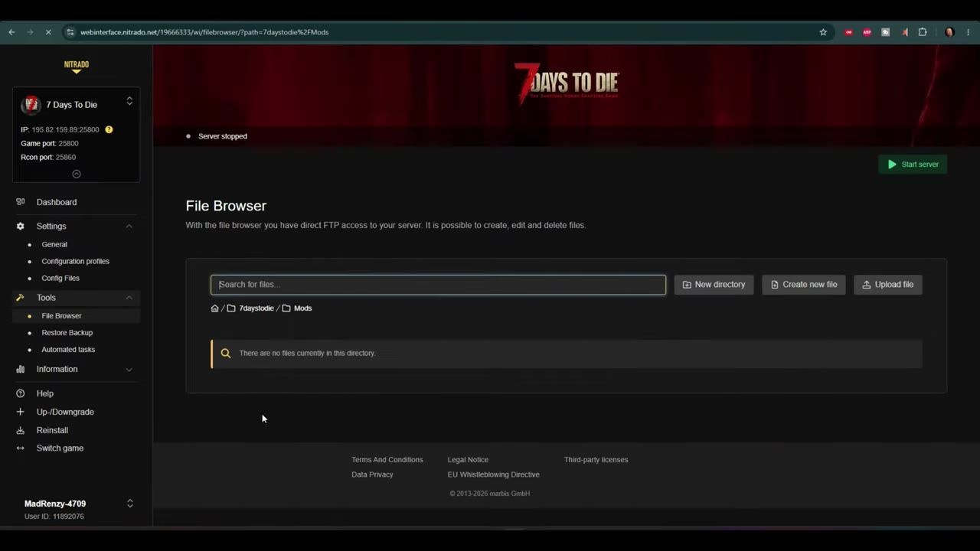Click the browser forward arrow
This screenshot has width=980, height=551.
click(30, 32)
